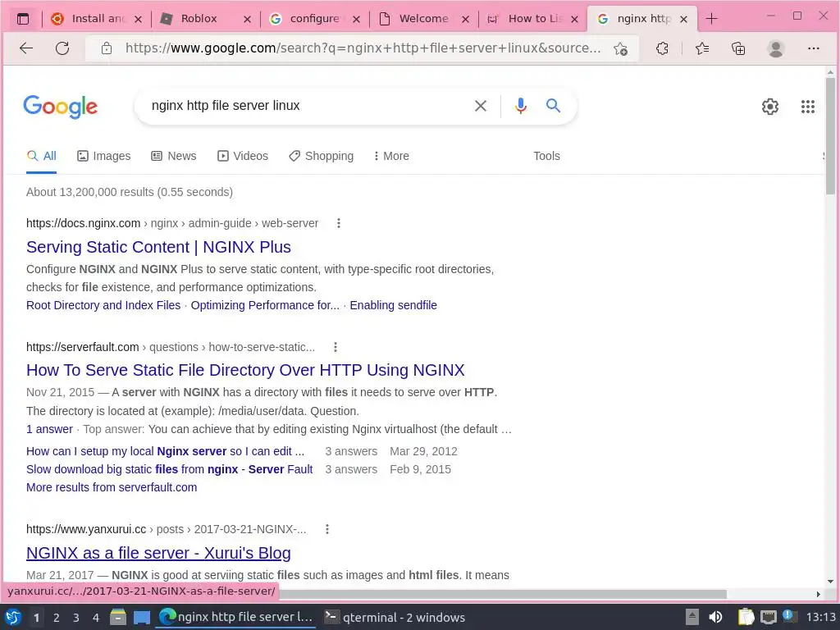
Task: Open network status tray icon
Action: 768,617
